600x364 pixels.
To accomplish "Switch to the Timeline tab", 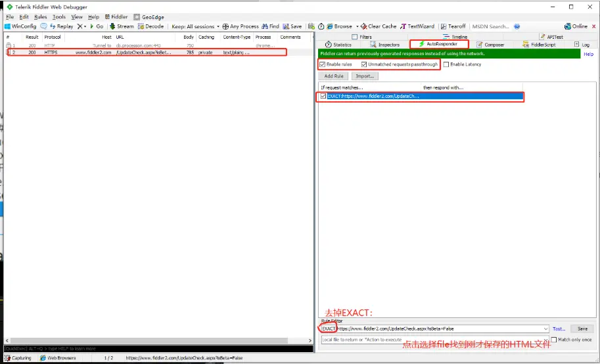I will click(455, 37).
